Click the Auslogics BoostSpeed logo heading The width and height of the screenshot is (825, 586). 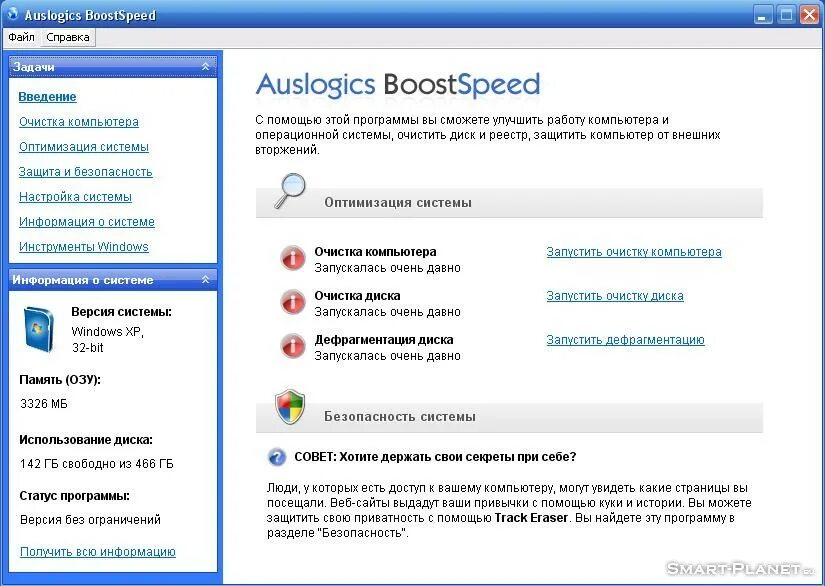click(x=398, y=85)
